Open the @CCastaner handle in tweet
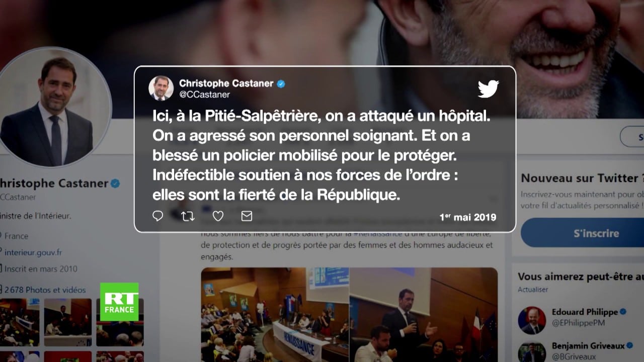Viewport: 644px width, 362px height. (x=204, y=95)
